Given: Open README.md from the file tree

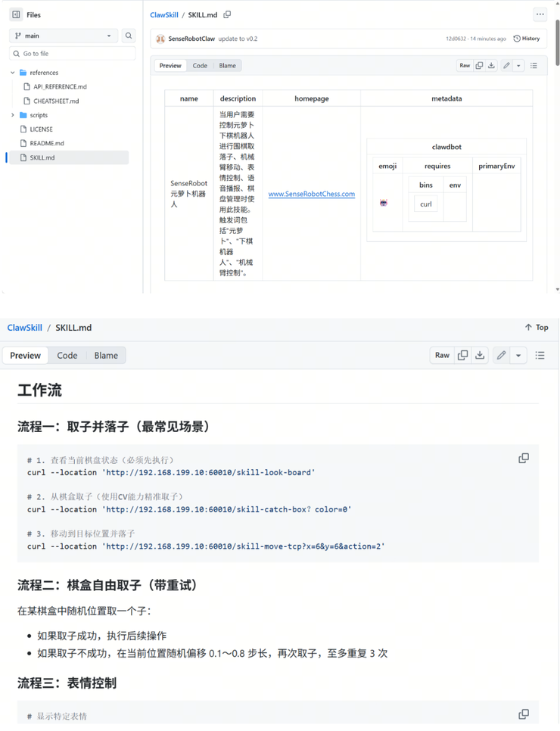Looking at the screenshot, I should [x=47, y=143].
